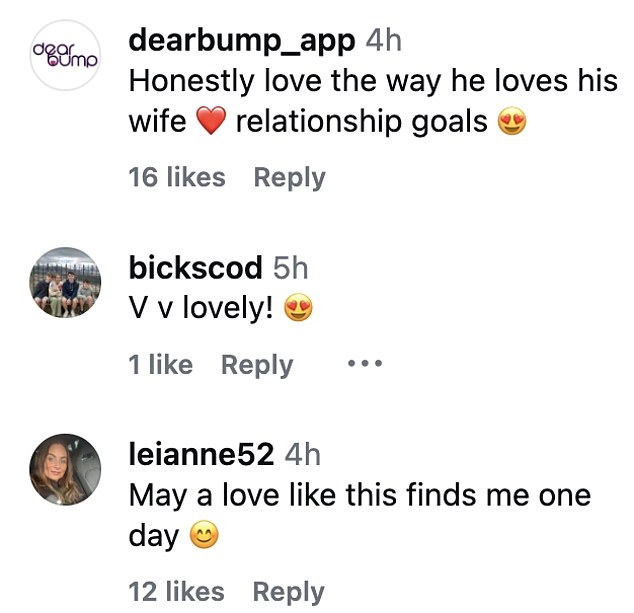
Task: Reply to the dearbump_app comment
Action: coord(289,177)
